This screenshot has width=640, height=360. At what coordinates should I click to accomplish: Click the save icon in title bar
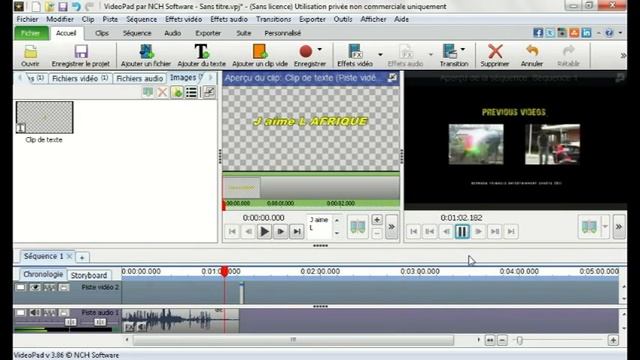(x=62, y=6)
